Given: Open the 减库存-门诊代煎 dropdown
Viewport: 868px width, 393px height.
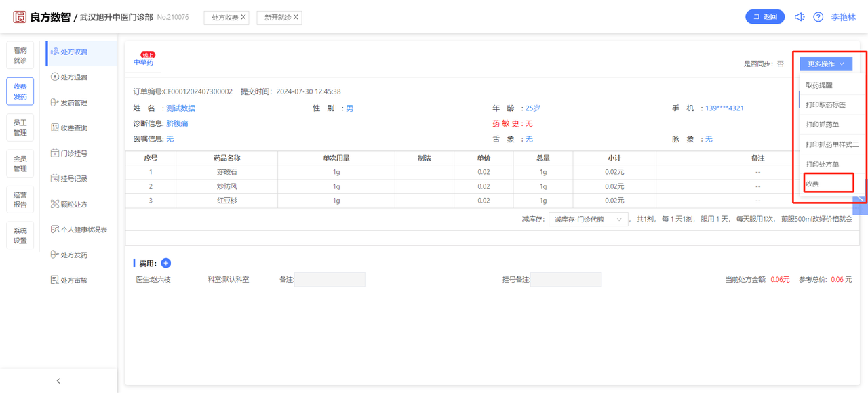Looking at the screenshot, I should click(588, 219).
